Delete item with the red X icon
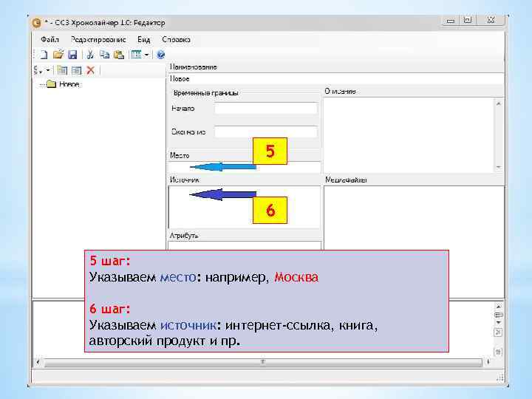The height and width of the screenshot is (399, 532). [x=91, y=71]
